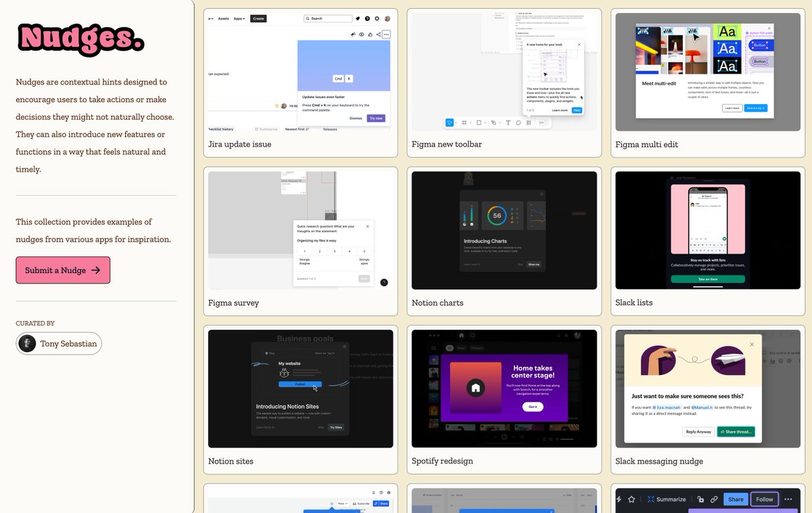Click the 'Notion charts' title
The image size is (812, 513).
pyautogui.click(x=438, y=303)
